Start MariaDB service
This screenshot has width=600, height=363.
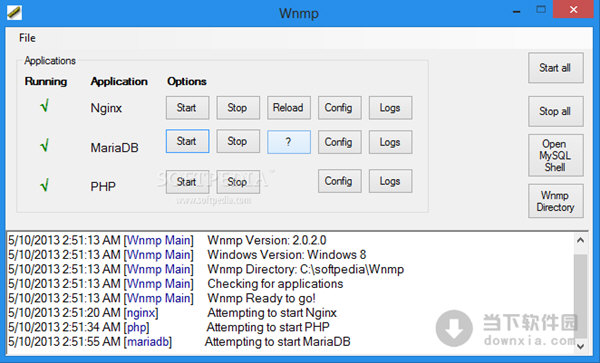pyautogui.click(x=188, y=141)
